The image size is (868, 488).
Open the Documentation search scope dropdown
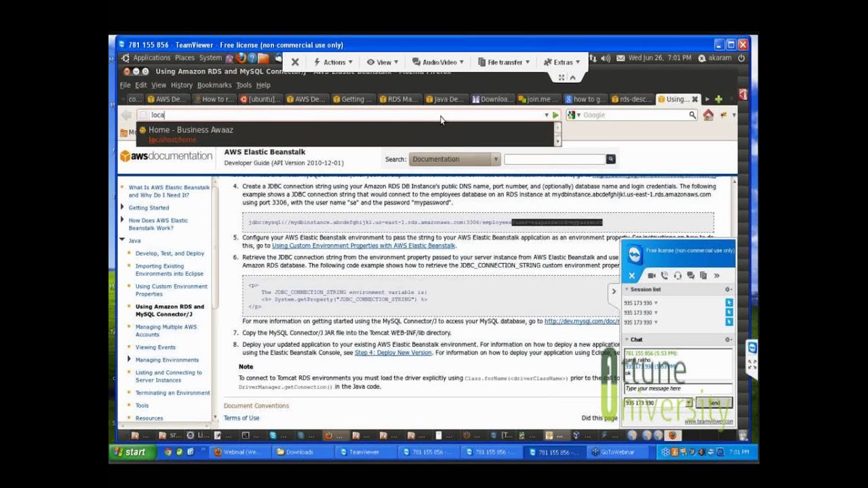454,159
